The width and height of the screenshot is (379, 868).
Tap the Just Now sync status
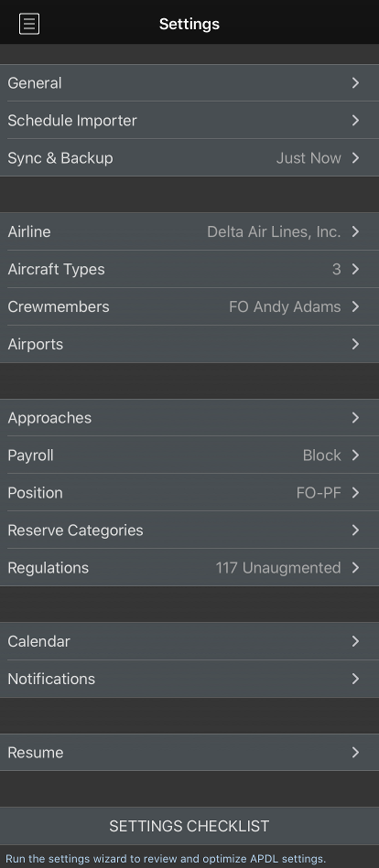[x=309, y=157]
